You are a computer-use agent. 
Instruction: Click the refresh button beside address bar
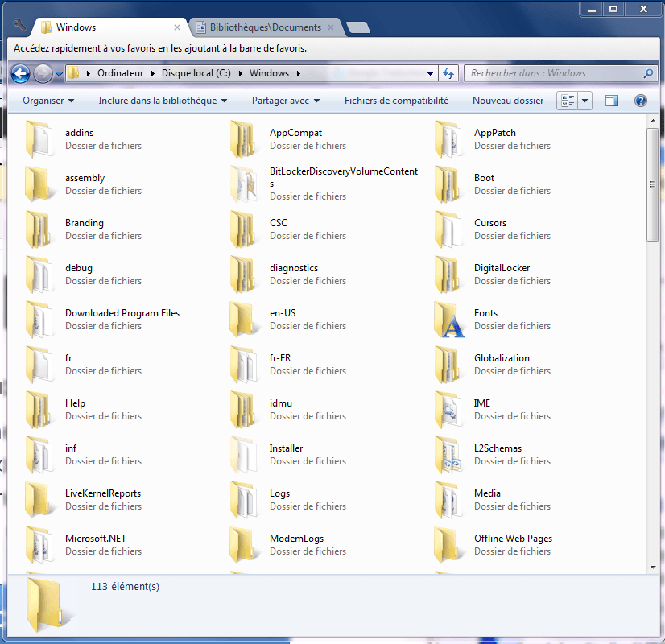point(448,73)
